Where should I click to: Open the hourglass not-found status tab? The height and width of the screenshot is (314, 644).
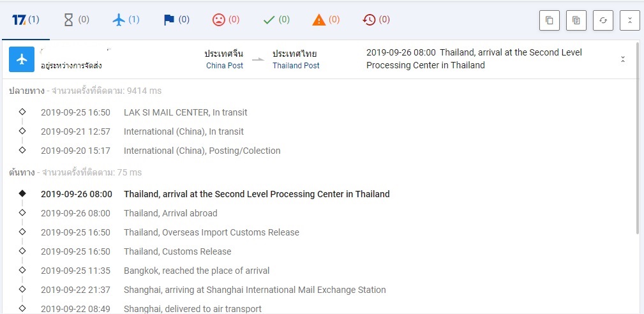76,20
